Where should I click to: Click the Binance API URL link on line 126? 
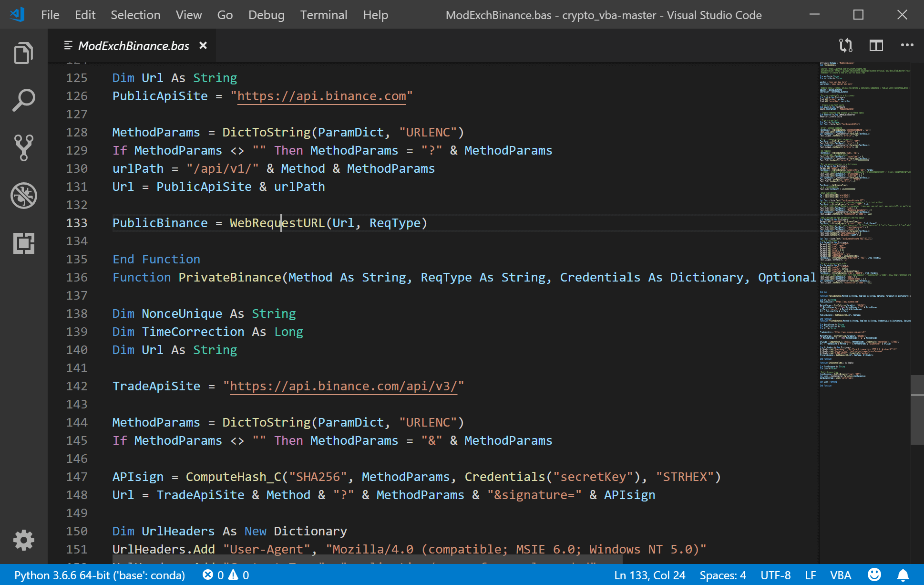point(322,96)
